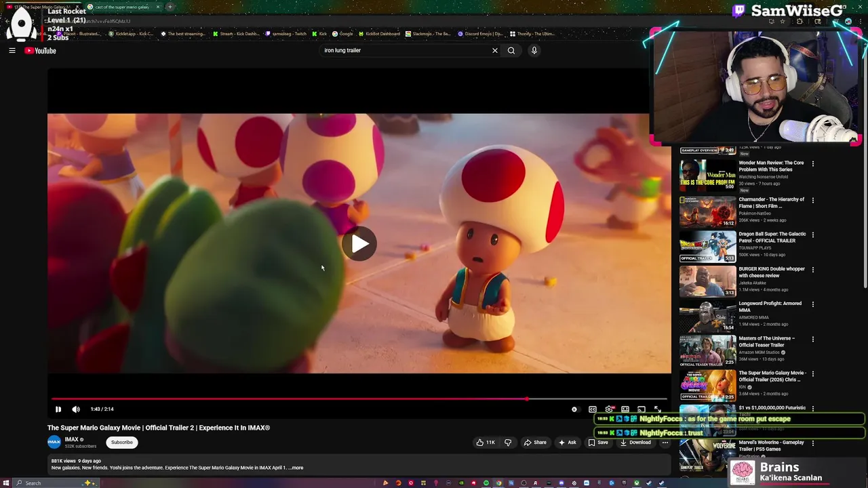Viewport: 868px width, 488px height.
Task: Open Marvel's Wolverine Gameplay Trailer title
Action: (x=772, y=446)
